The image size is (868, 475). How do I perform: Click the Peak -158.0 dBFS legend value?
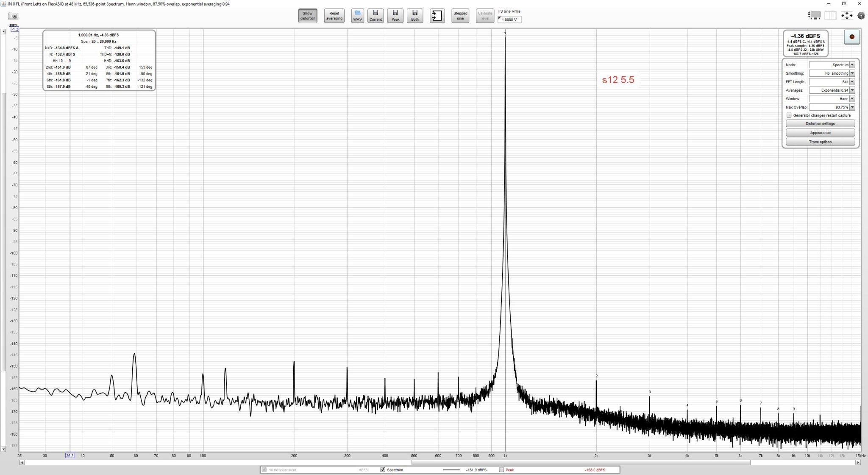pos(595,470)
